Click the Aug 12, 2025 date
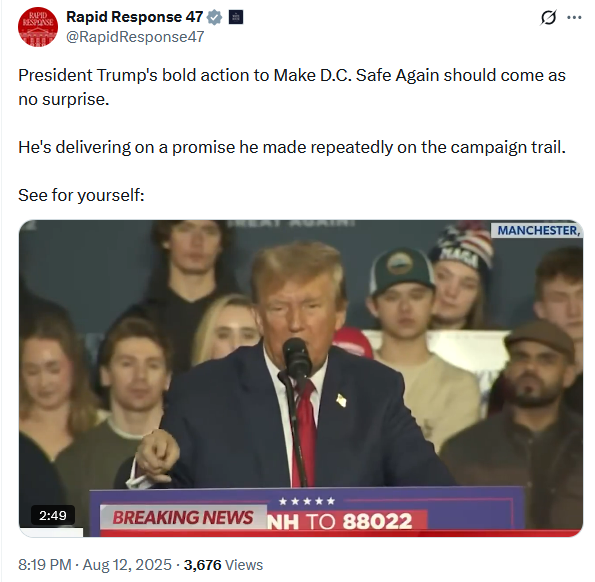Viewport: 595px width, 582px height. (x=127, y=565)
